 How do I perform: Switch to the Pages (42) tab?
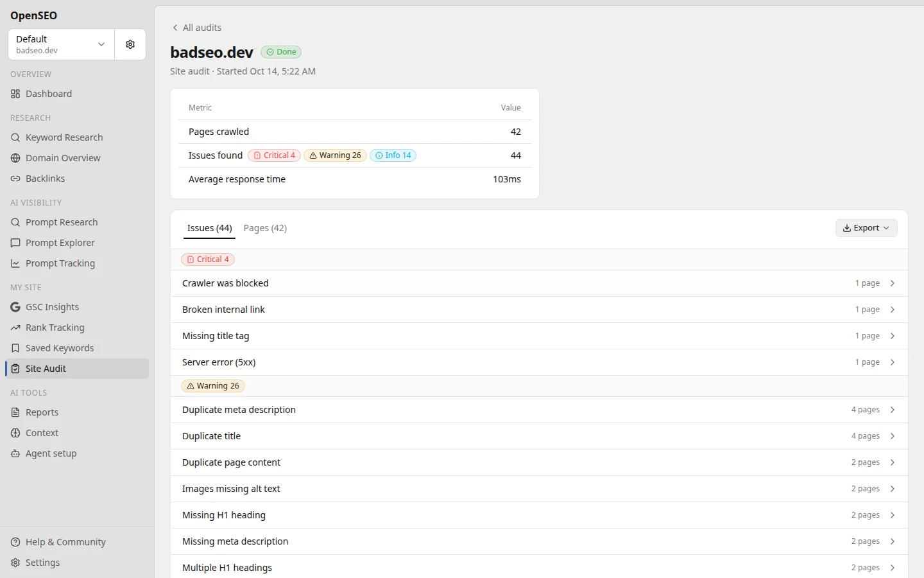265,228
